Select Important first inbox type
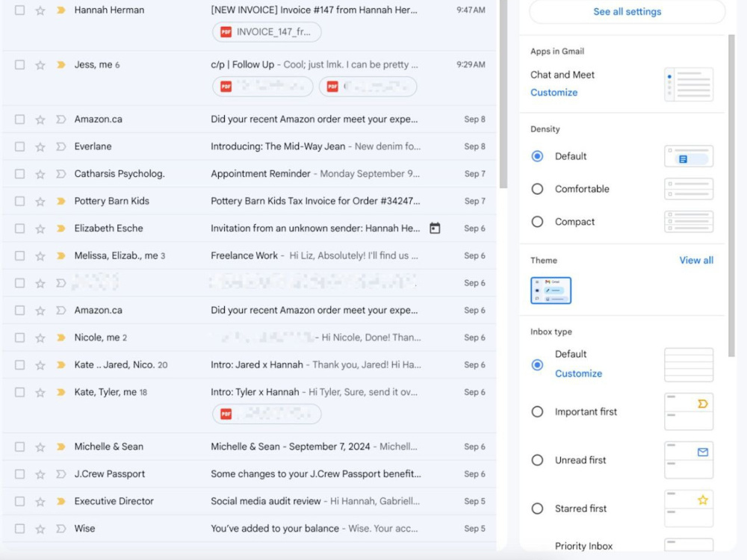This screenshot has width=747, height=560. 537,412
